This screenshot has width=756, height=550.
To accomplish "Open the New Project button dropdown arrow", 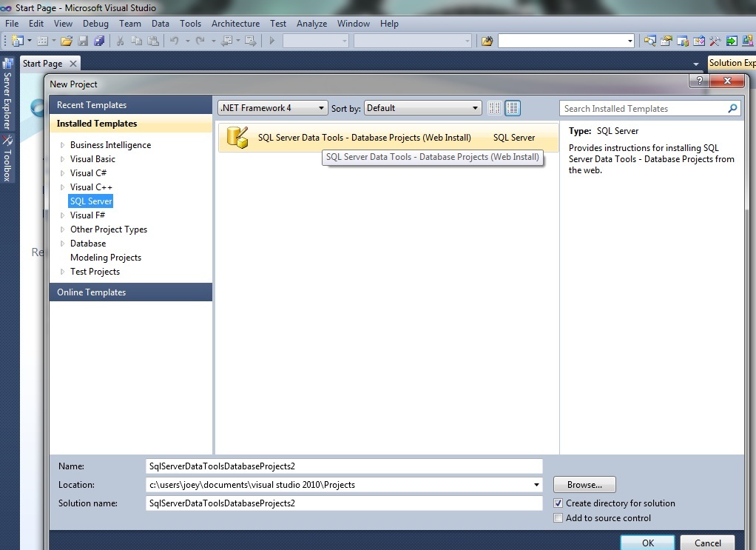I will click(30, 41).
